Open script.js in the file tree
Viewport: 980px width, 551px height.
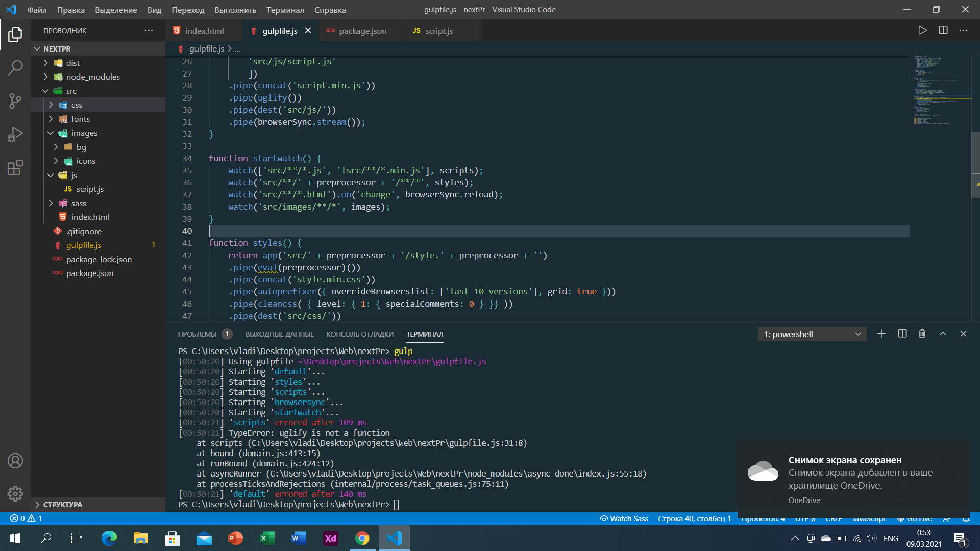point(98,189)
